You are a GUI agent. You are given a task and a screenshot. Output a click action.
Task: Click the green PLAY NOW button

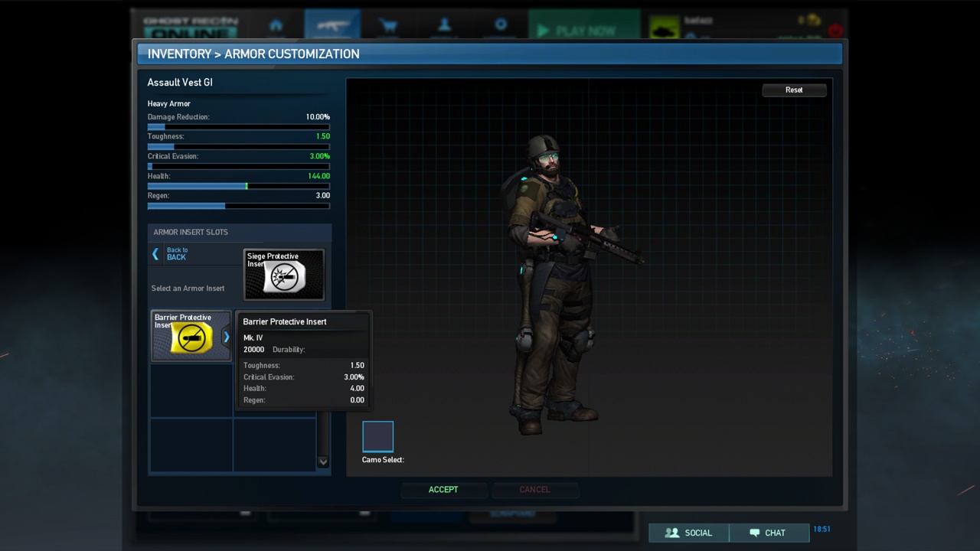584,31
